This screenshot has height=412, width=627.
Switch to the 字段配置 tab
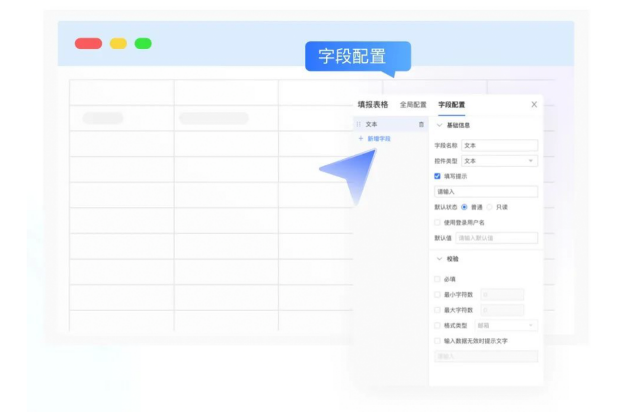451,104
